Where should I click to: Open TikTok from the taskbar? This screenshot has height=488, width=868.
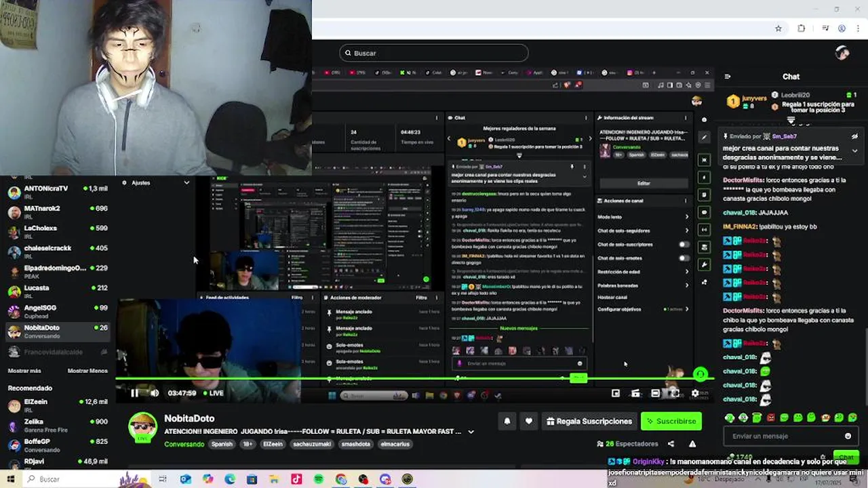tap(296, 479)
